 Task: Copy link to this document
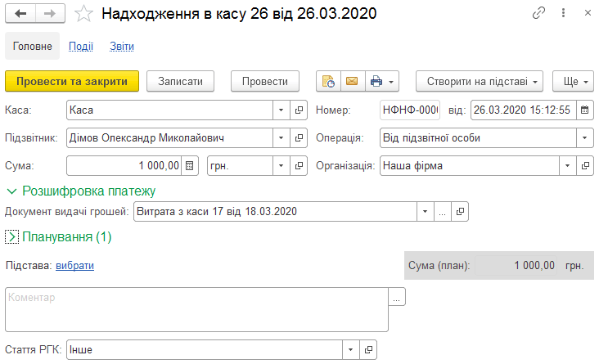coord(538,13)
